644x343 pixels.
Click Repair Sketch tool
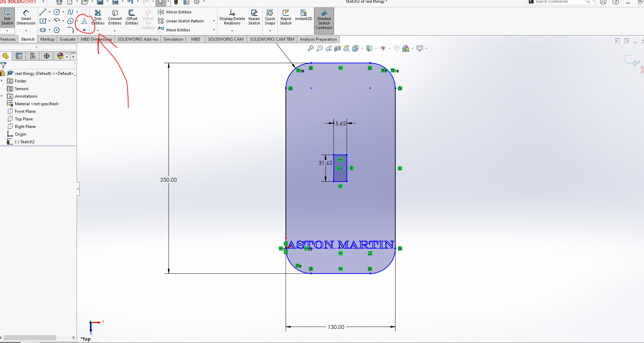tap(254, 17)
